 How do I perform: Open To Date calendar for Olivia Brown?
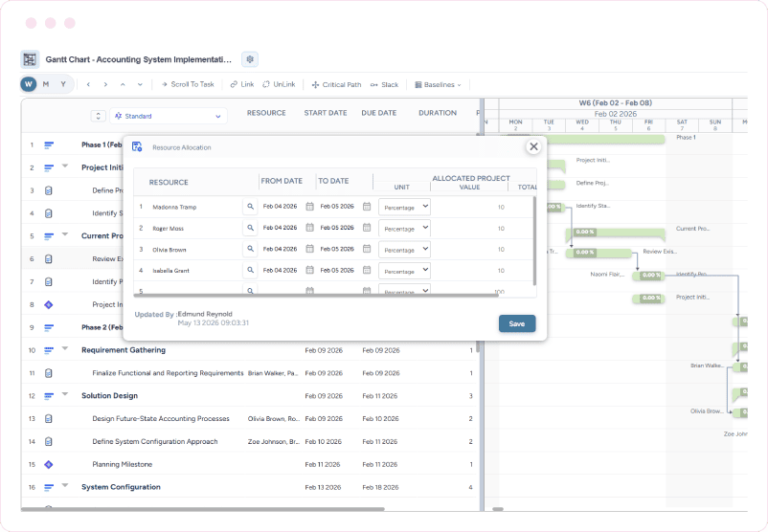[x=367, y=249]
